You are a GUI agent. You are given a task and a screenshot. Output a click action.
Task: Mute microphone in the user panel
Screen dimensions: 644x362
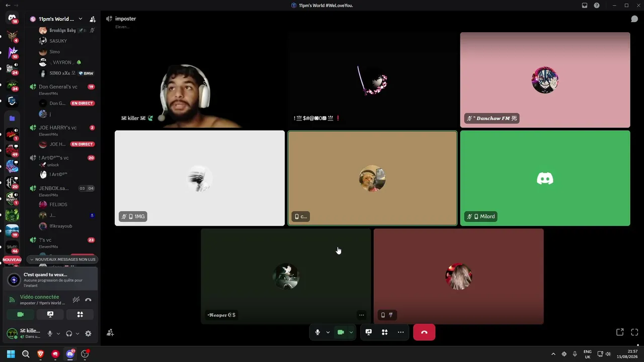pyautogui.click(x=50, y=333)
